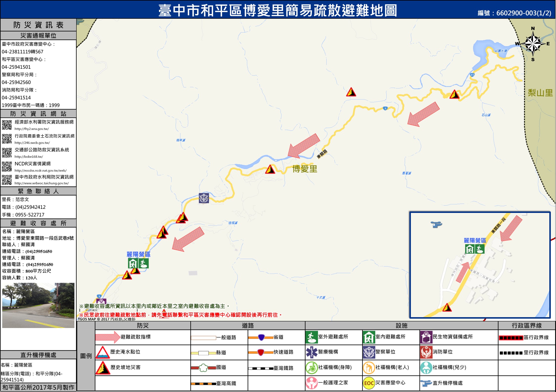Open the bobe168.tw link
556x392 pixels.
coord(29,157)
